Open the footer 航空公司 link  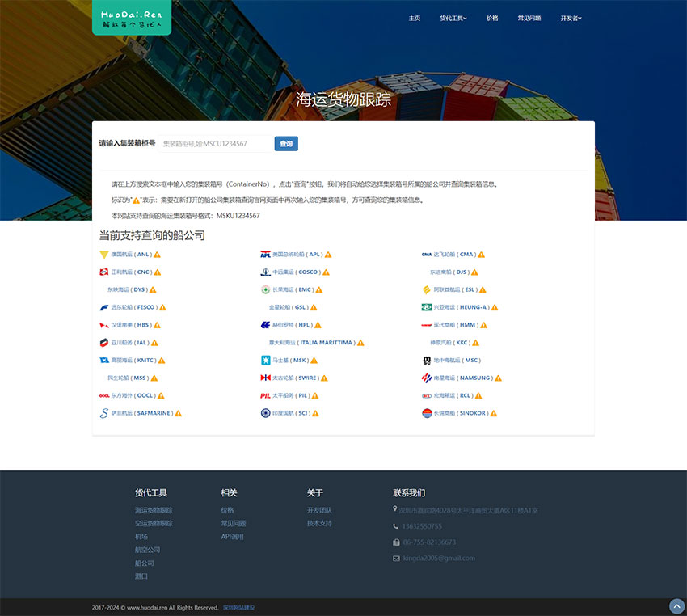coord(148,550)
